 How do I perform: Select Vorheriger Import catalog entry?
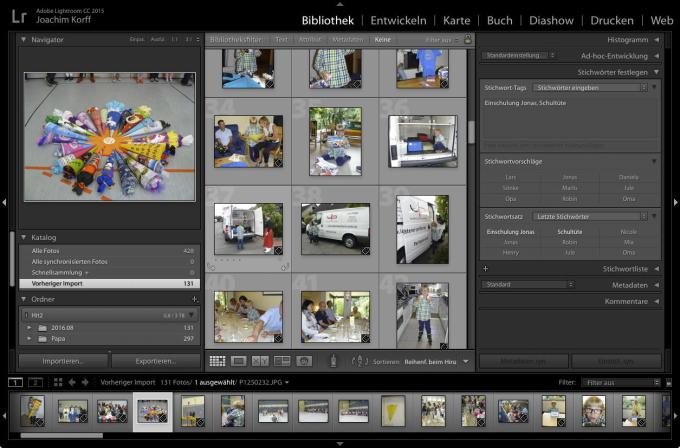click(x=109, y=283)
